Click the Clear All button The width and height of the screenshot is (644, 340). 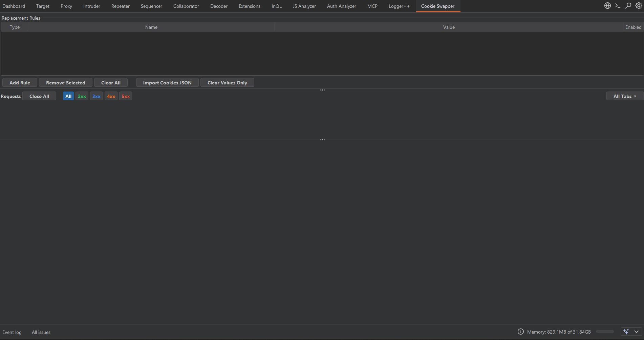click(x=111, y=83)
